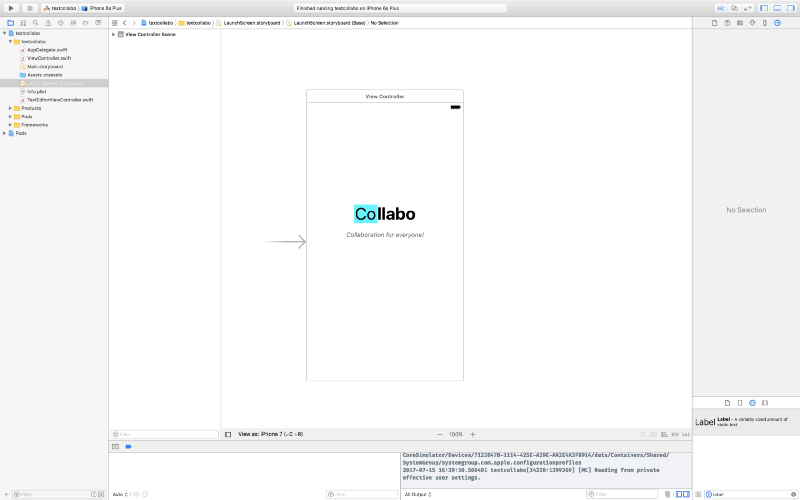Select Main.storyboard in the project navigator

click(x=44, y=66)
